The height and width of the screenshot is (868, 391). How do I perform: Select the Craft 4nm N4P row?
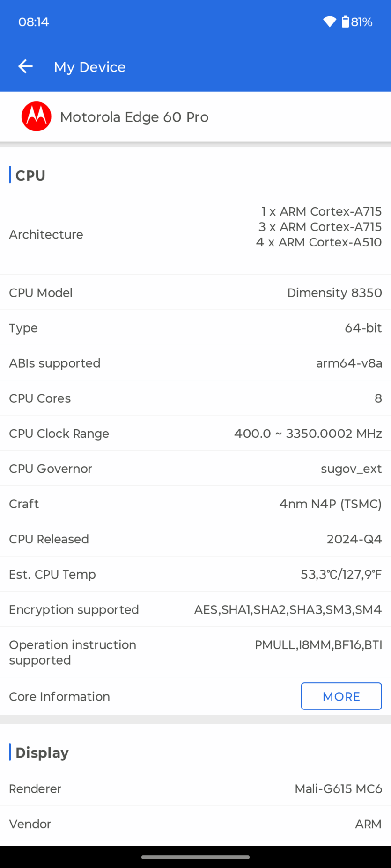click(195, 504)
